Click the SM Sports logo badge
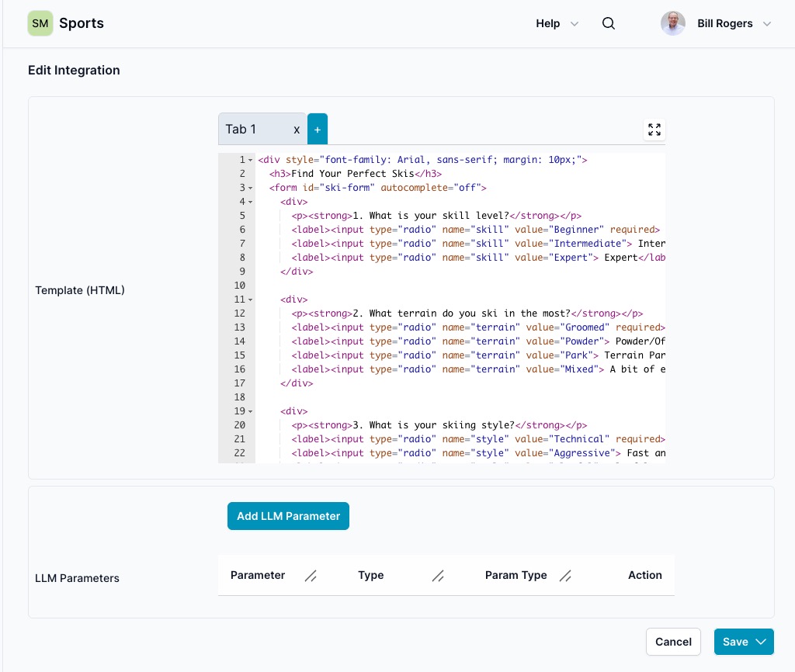Viewport: 795px width, 672px height. (x=40, y=23)
